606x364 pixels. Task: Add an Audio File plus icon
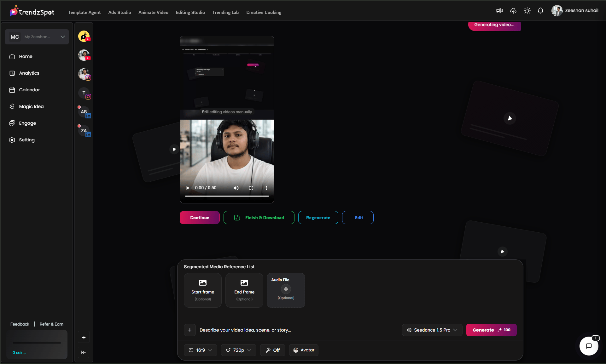286,289
